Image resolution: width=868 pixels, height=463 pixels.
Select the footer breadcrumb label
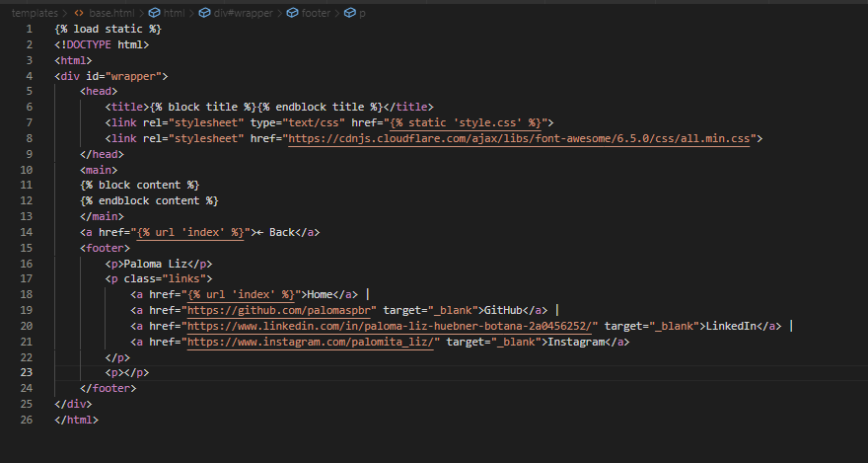318,13
